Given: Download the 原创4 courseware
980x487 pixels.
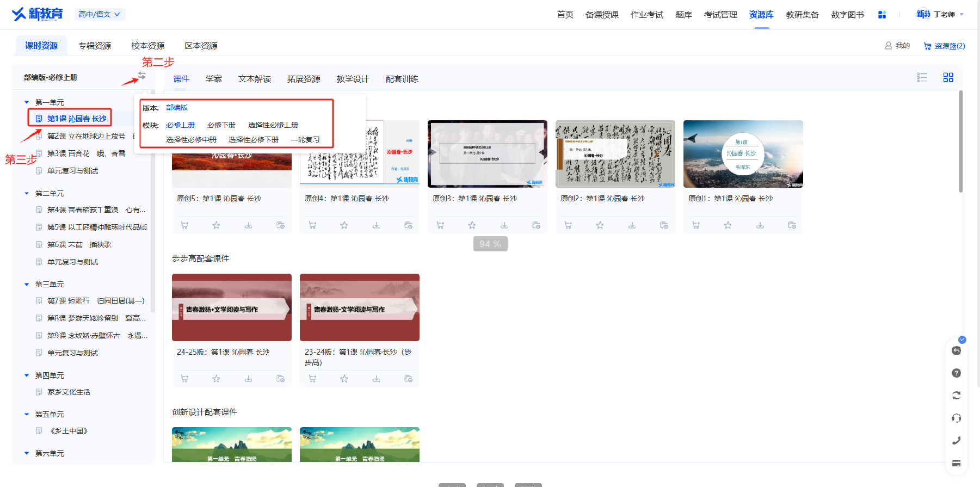Looking at the screenshot, I should click(376, 225).
